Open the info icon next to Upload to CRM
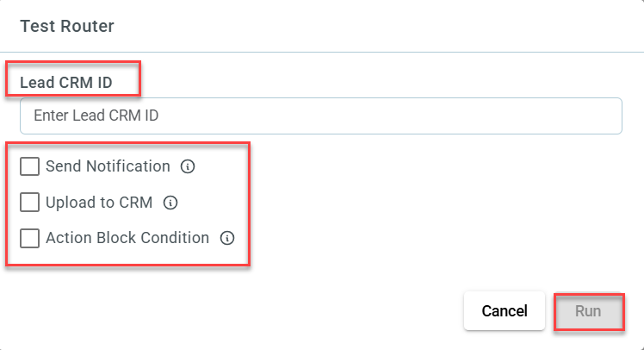The width and height of the screenshot is (644, 350). 170,203
